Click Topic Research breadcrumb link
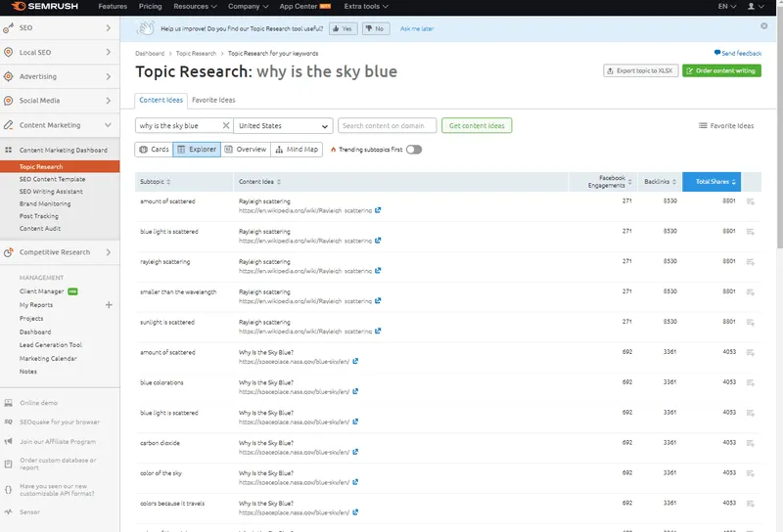Image resolution: width=783 pixels, height=532 pixels. [196, 54]
